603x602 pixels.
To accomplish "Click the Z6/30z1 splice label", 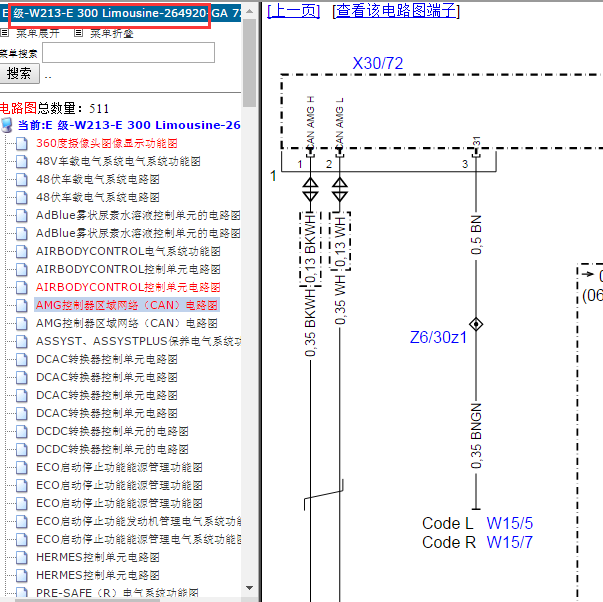I will pyautogui.click(x=438, y=337).
